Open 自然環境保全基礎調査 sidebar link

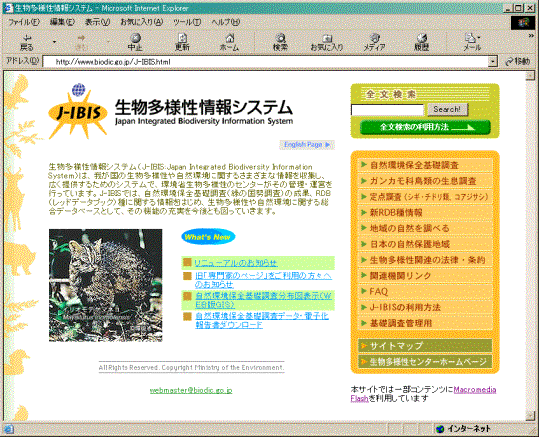pyautogui.click(x=425, y=165)
